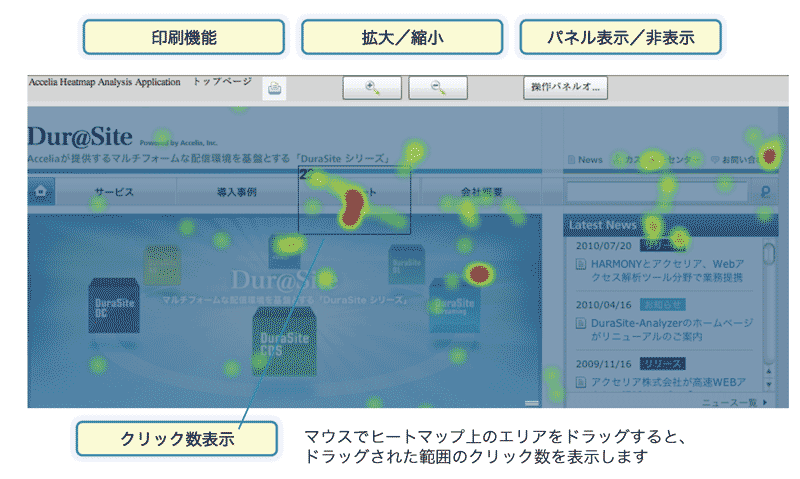Select the DuraSite DC product box

tap(114, 306)
